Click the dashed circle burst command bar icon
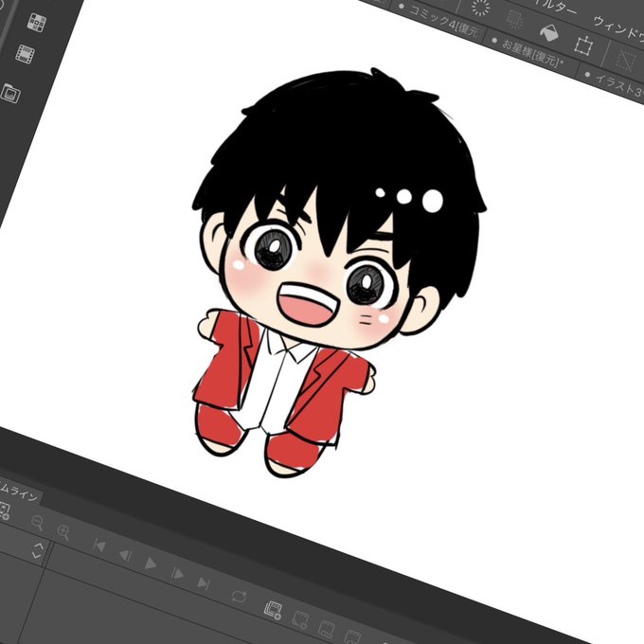Viewport: 644px width, 644px height. [x=481, y=7]
